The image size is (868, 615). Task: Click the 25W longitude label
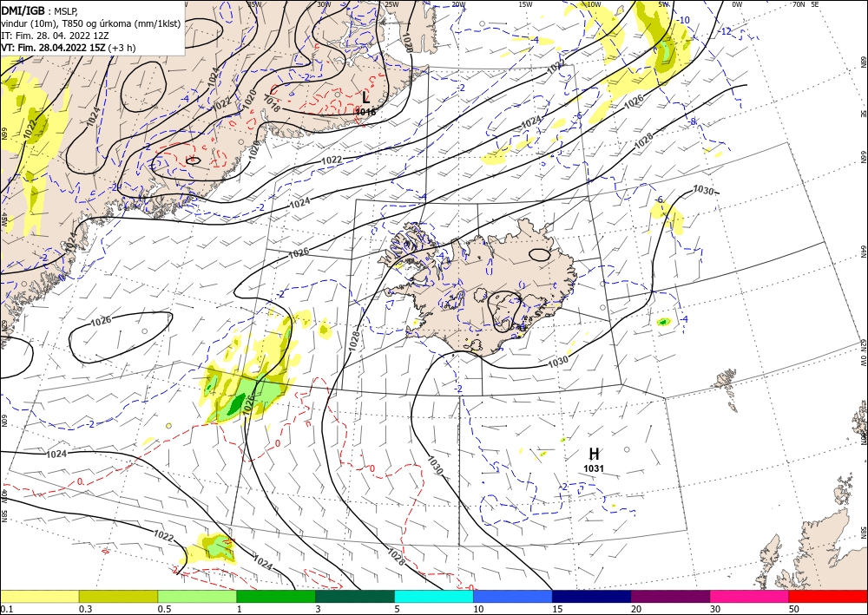(x=391, y=4)
